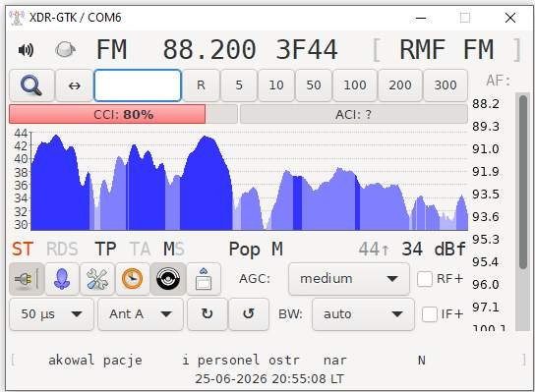The width and height of the screenshot is (535, 392).
Task: Open settings with wrench and screwdriver icon
Action: pos(97,279)
